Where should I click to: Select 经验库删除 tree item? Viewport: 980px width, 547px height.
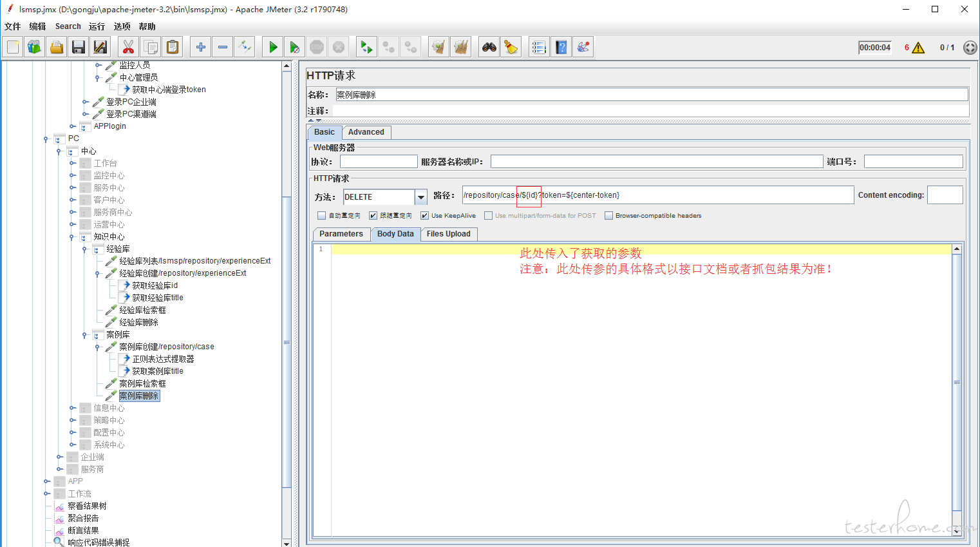pyautogui.click(x=138, y=323)
